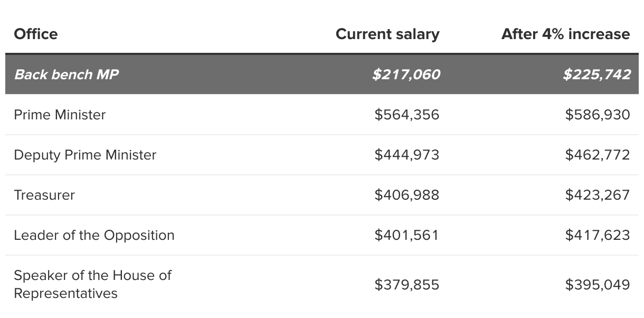Click the $462,772 after-increase value

click(597, 155)
